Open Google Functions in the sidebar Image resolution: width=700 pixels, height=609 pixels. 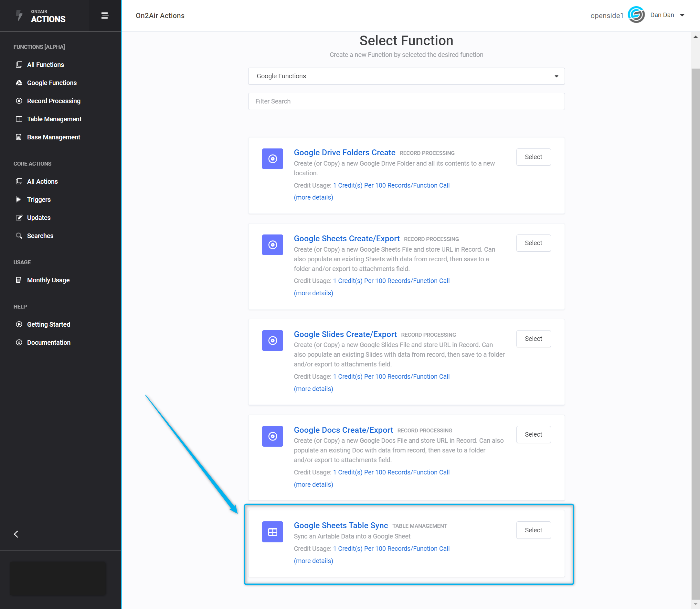52,82
